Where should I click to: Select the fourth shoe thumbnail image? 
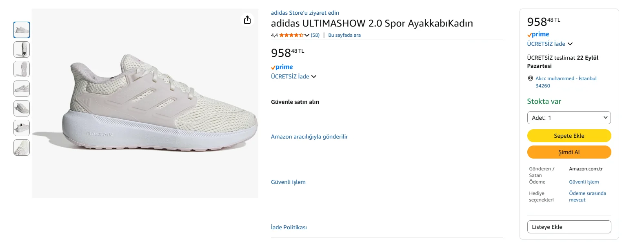pos(22,89)
